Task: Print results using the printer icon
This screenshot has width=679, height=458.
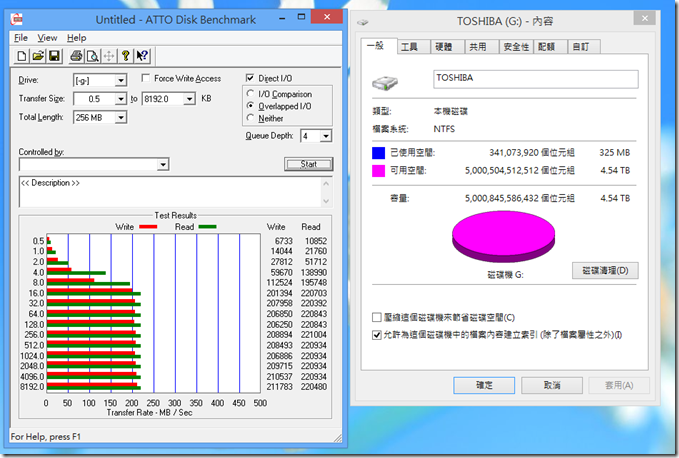Action: (76, 56)
